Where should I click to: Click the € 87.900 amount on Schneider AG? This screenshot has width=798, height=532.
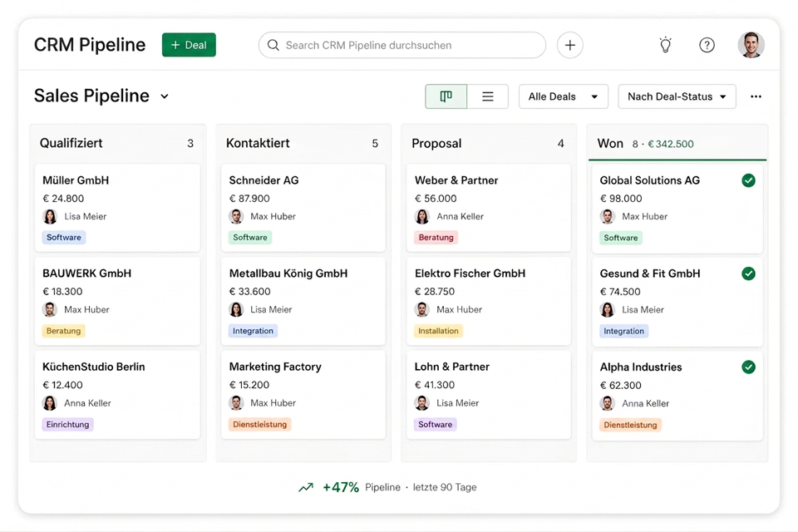pos(249,199)
